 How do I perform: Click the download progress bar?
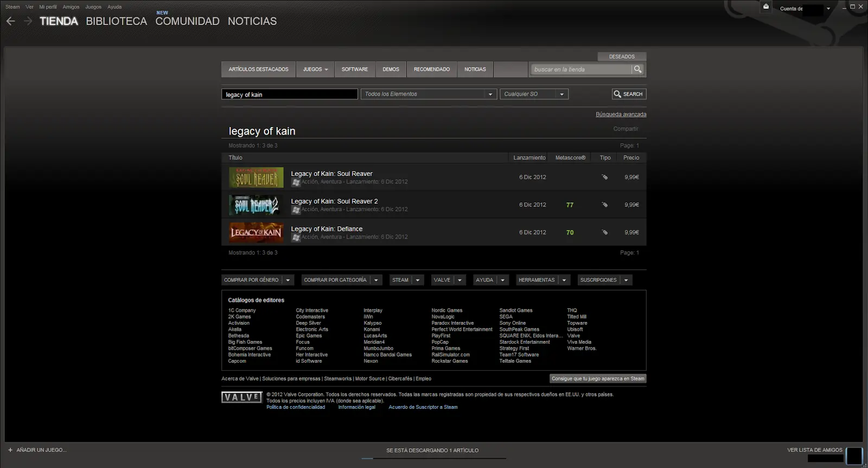click(x=433, y=458)
